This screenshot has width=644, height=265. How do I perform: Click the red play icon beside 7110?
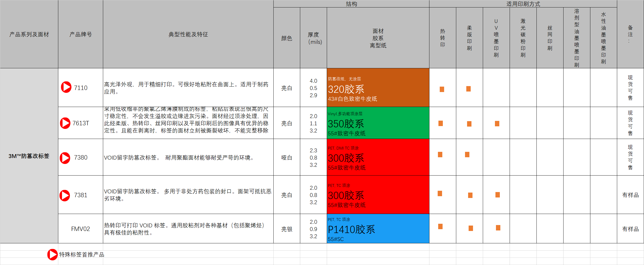[66, 87]
